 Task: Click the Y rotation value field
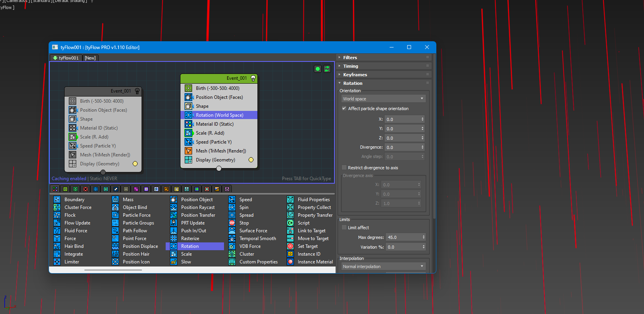click(x=402, y=129)
